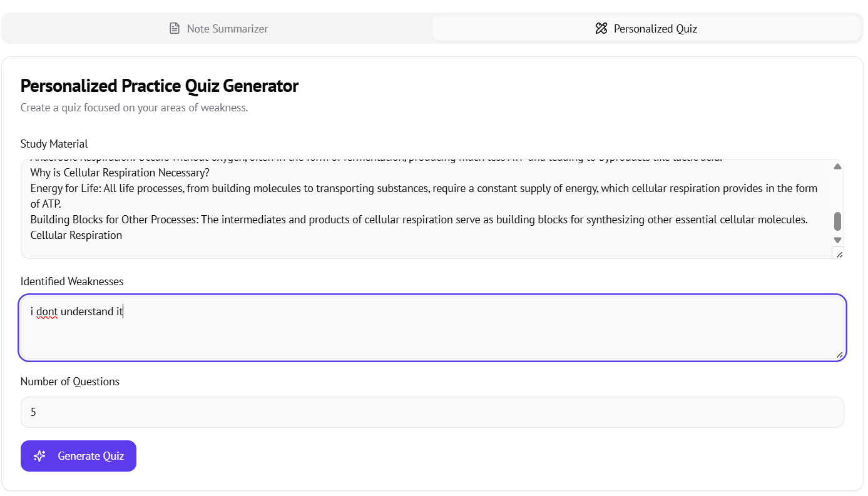The width and height of the screenshot is (868, 496).
Task: Focus the Number of Questions field
Action: (432, 412)
